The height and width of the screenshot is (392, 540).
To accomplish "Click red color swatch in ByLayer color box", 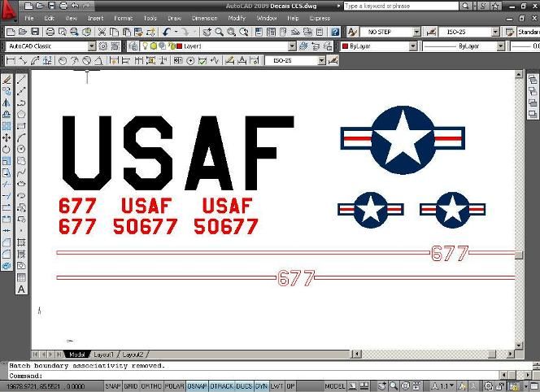I will coord(345,46).
